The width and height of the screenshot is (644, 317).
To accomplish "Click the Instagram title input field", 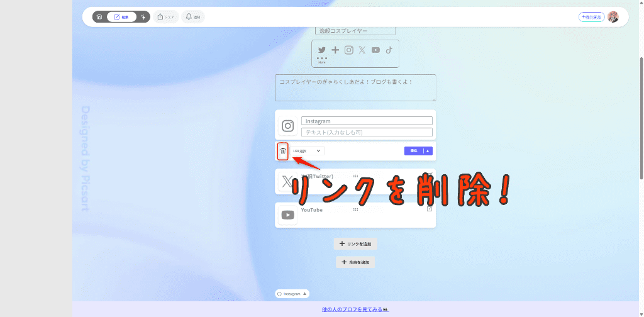I will 367,121.
